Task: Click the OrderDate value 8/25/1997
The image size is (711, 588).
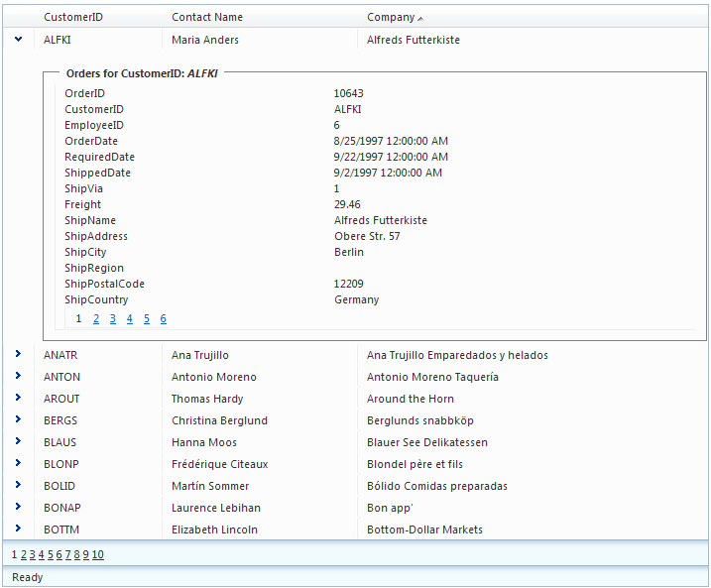Action: pos(391,141)
